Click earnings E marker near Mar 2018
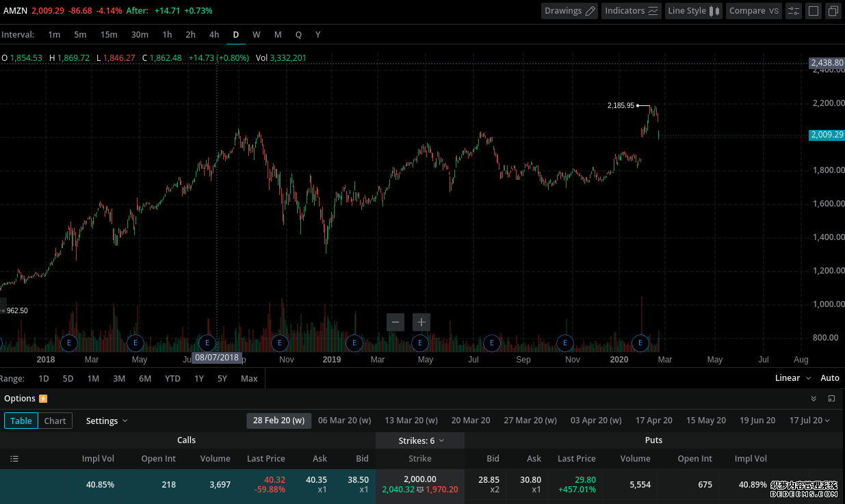This screenshot has height=504, width=845. (68, 343)
